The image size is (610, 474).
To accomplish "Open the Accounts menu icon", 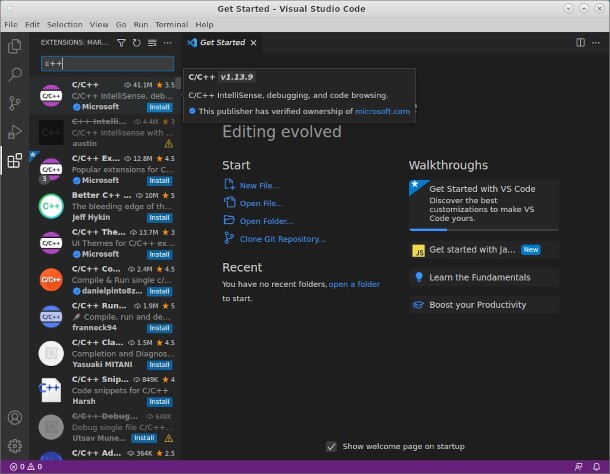I will (x=15, y=417).
